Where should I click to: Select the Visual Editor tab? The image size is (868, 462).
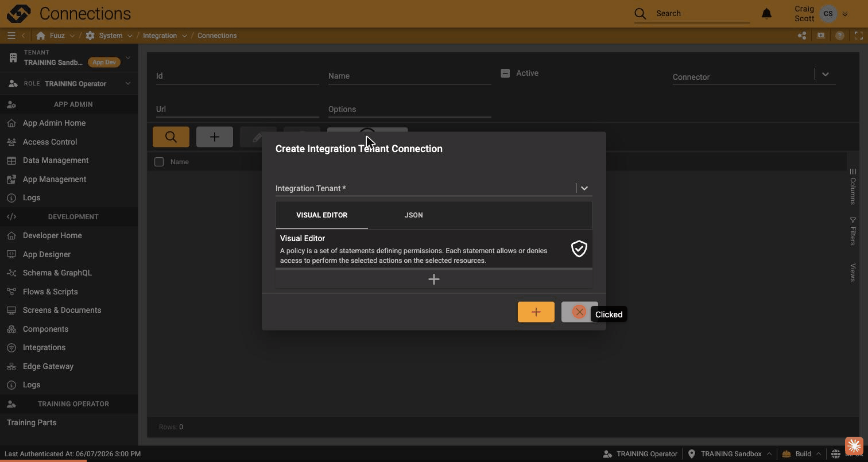(321, 215)
